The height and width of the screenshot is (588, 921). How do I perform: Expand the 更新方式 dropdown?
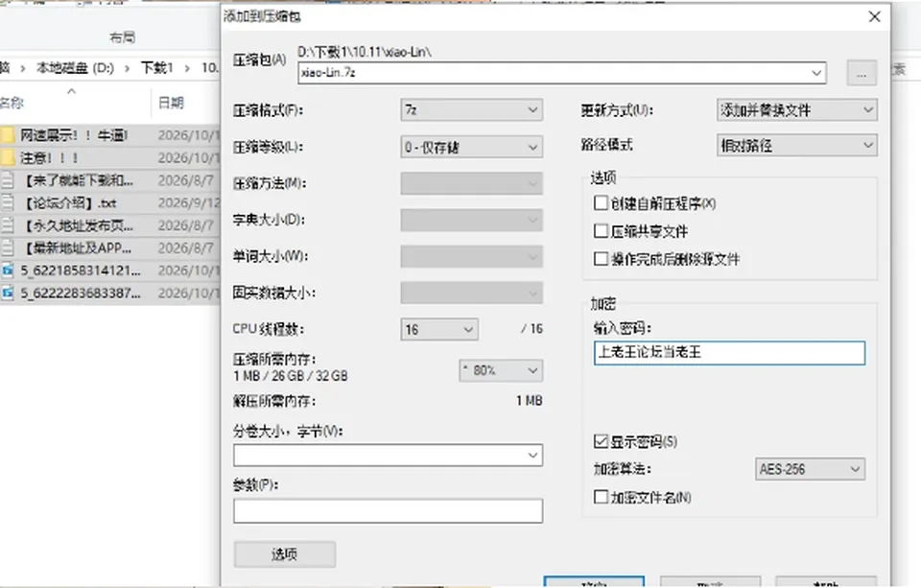pos(796,110)
